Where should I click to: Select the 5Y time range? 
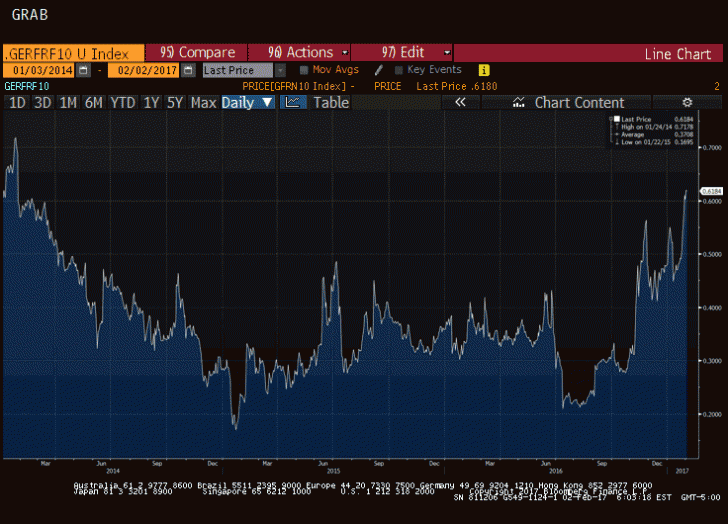175,102
